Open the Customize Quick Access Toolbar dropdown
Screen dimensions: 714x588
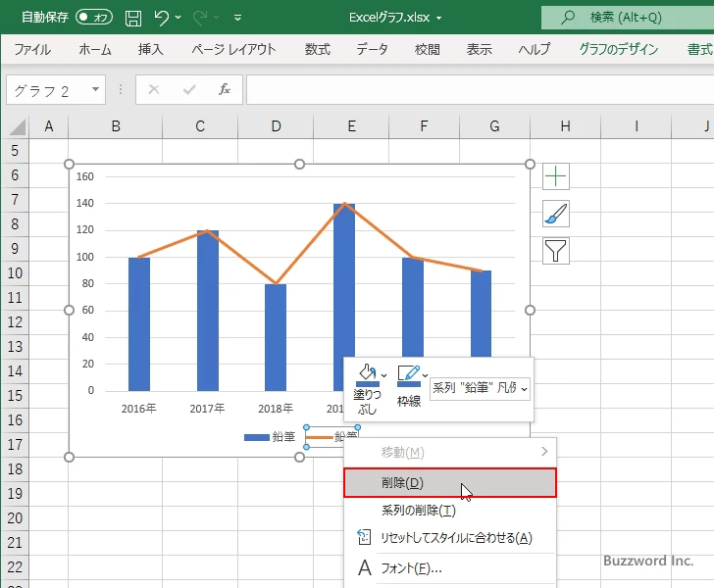coord(237,18)
